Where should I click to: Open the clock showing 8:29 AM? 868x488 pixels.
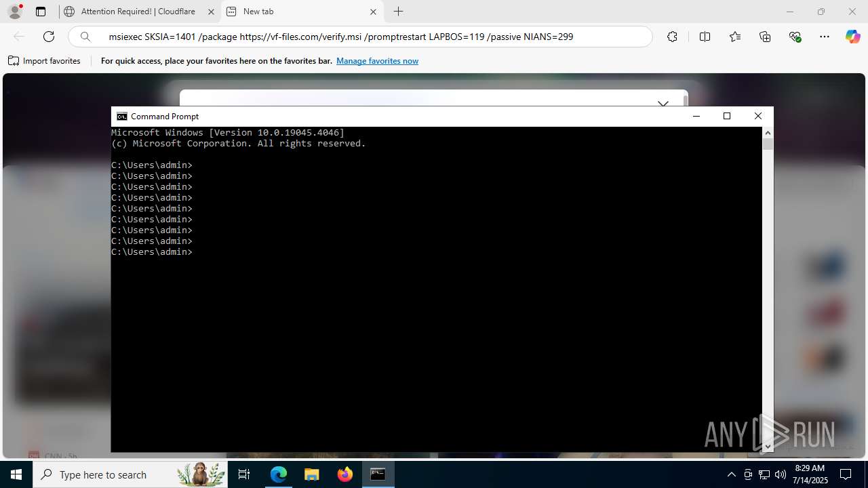point(810,474)
